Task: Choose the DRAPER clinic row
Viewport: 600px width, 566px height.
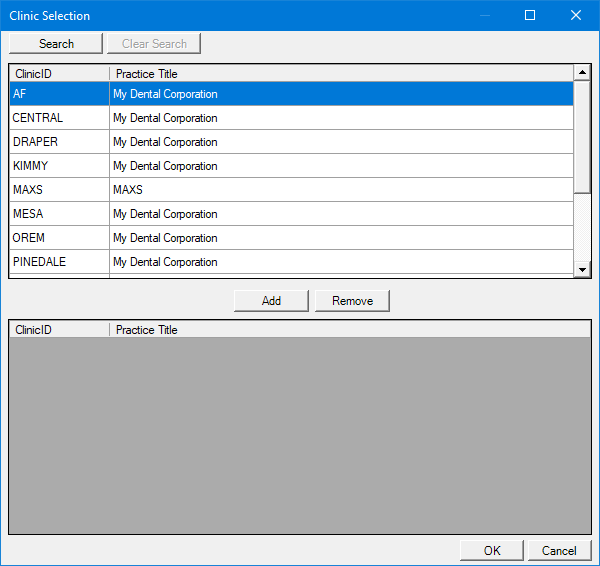Action: pos(290,142)
